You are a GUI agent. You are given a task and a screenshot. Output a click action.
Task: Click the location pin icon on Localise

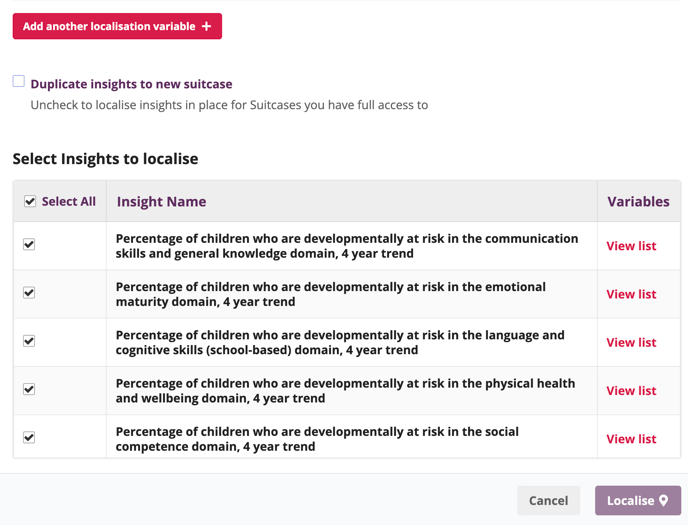coord(664,500)
